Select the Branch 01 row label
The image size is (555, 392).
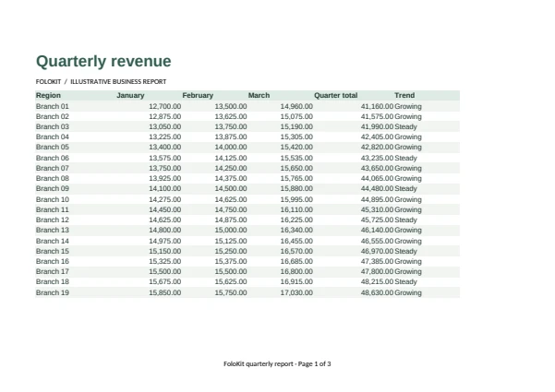click(x=53, y=106)
